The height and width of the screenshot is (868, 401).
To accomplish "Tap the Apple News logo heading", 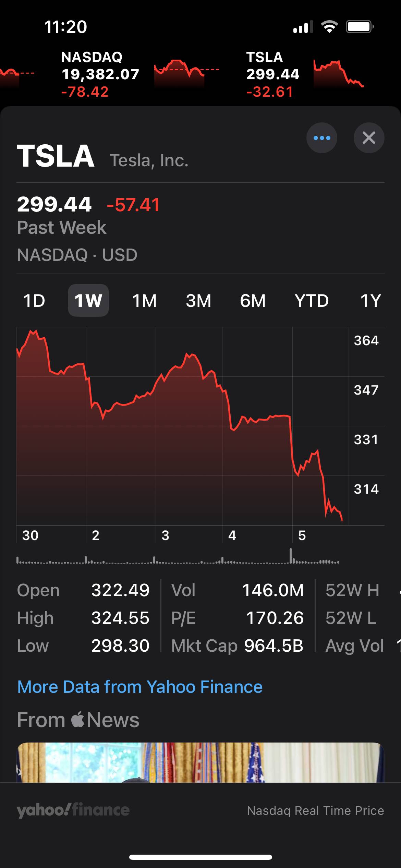I will pos(78,719).
